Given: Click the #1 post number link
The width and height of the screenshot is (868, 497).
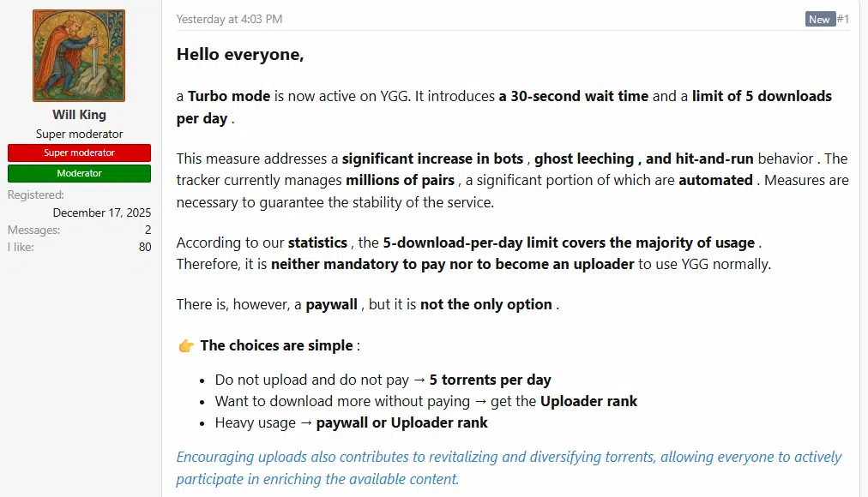Looking at the screenshot, I should point(842,19).
